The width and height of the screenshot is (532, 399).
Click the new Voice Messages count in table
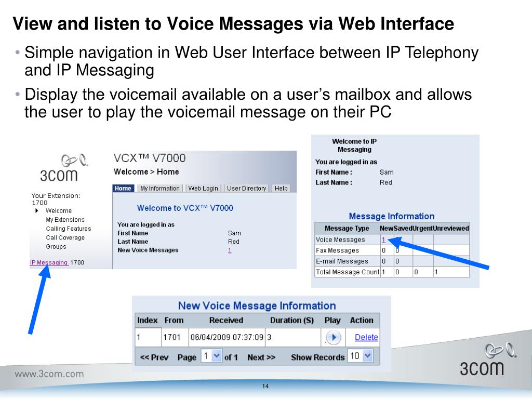(x=383, y=240)
